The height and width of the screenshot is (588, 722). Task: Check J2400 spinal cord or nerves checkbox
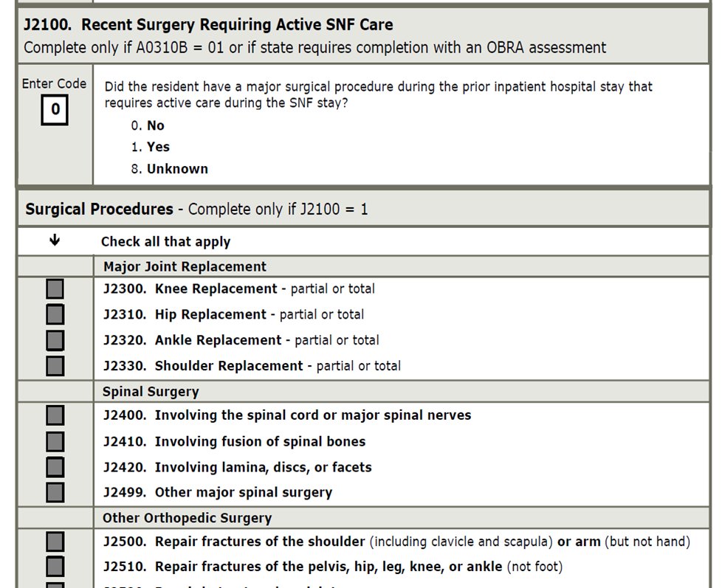55,416
